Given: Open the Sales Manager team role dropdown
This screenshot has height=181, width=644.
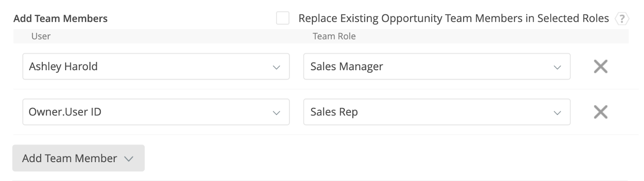Looking at the screenshot, I should point(436,67).
